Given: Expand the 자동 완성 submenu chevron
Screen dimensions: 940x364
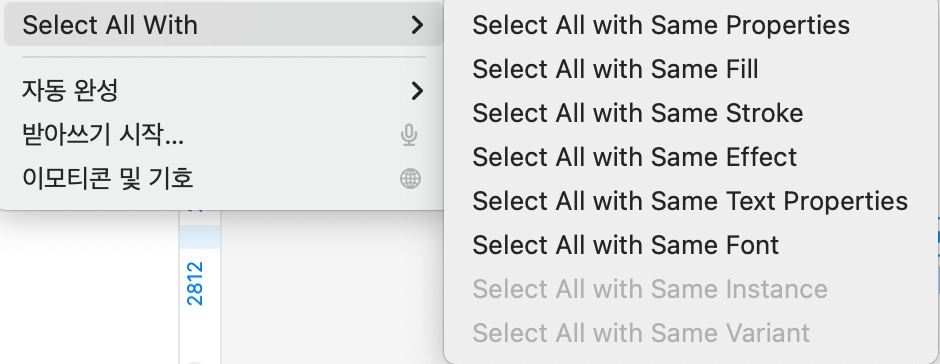Looking at the screenshot, I should coord(417,91).
